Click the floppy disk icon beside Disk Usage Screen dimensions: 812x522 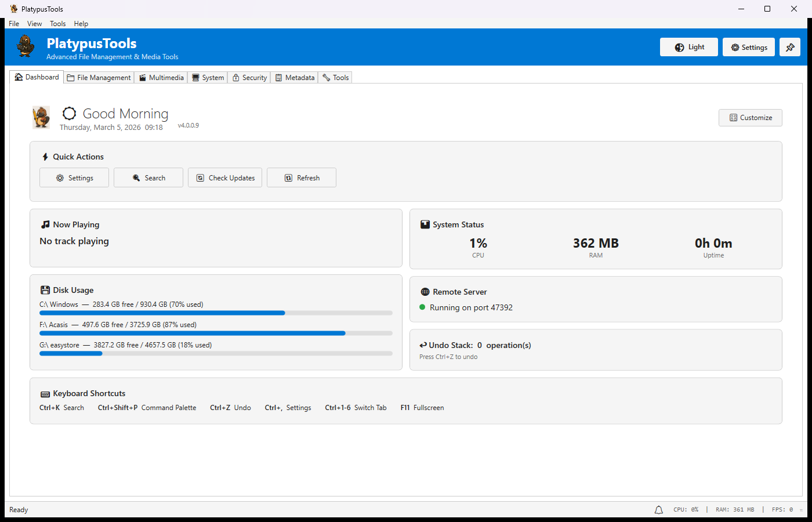[45, 289]
